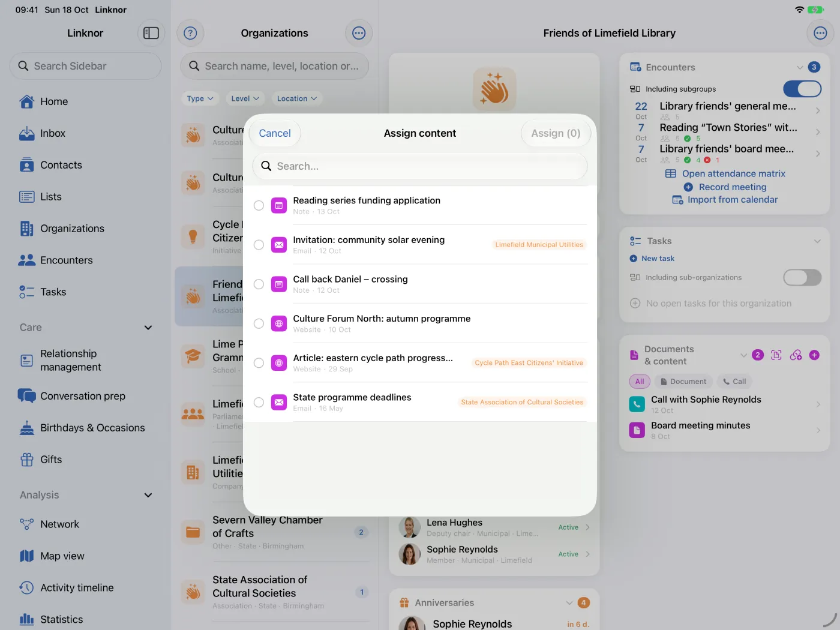Enable the Including sub-organizations switch
This screenshot has width=840, height=630.
[802, 277]
